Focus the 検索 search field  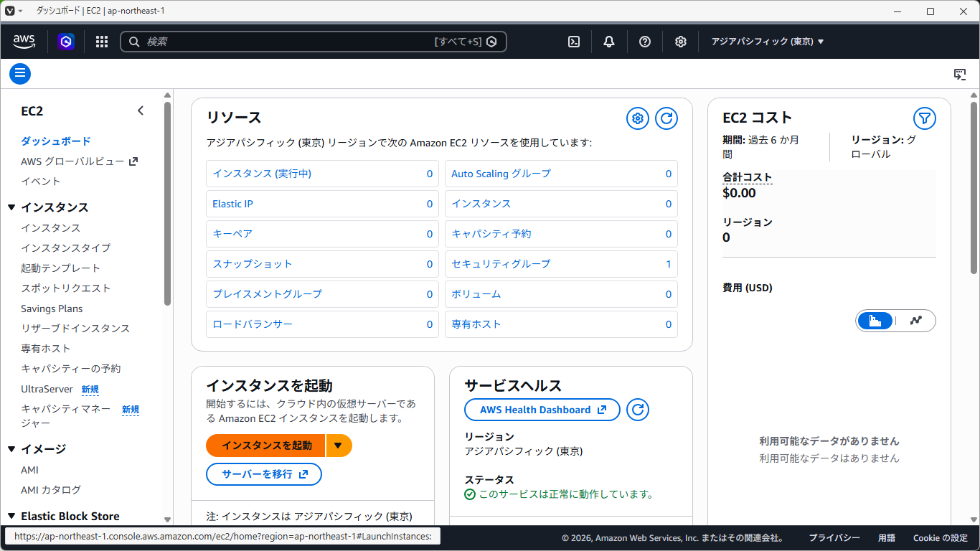coord(314,42)
